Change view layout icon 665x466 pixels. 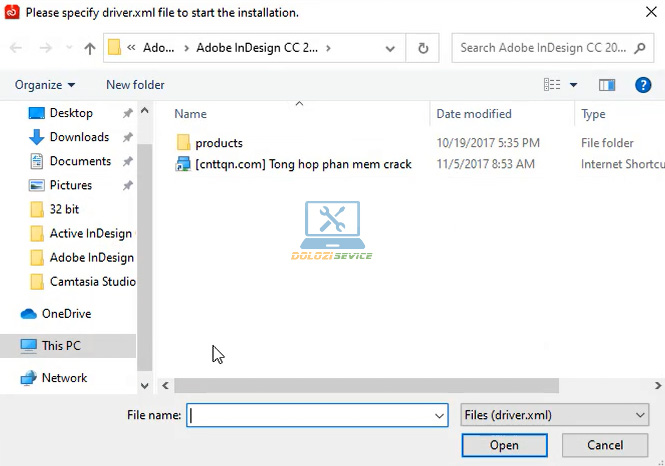point(551,85)
